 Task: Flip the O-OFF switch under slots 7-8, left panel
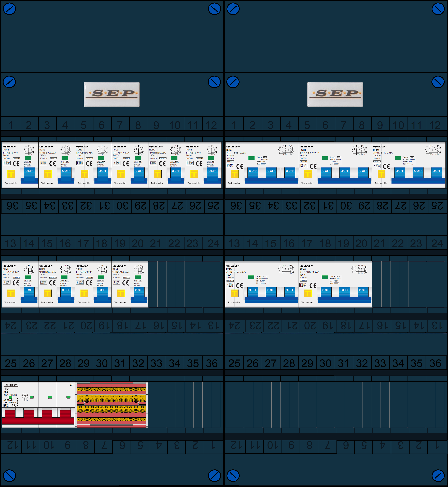139,175
